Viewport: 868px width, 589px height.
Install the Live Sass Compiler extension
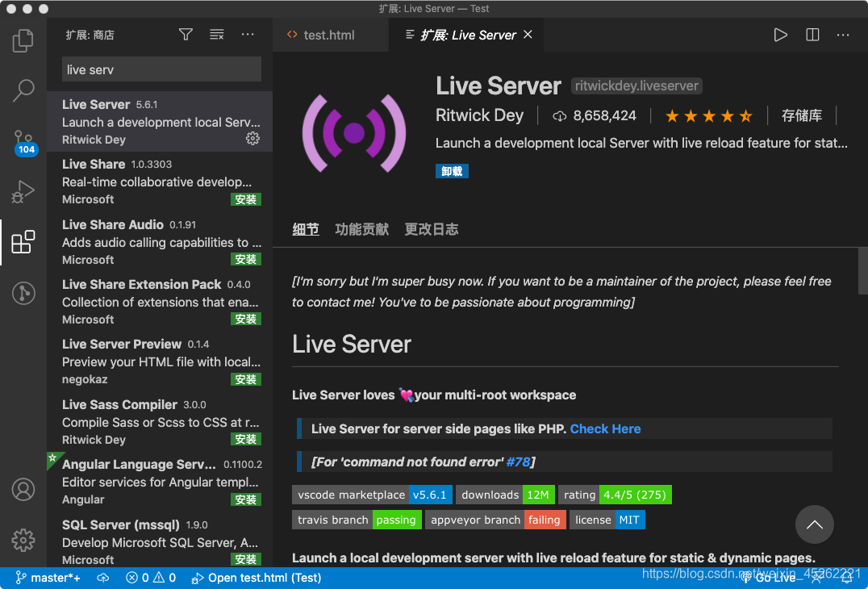tap(246, 439)
